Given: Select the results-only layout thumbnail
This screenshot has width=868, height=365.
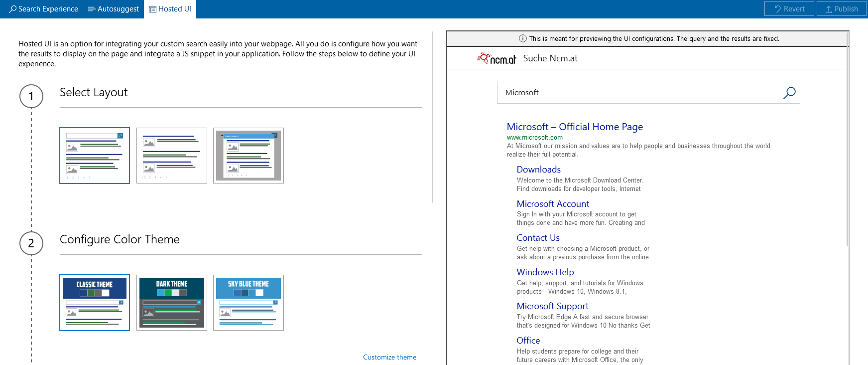Looking at the screenshot, I should pos(172,156).
